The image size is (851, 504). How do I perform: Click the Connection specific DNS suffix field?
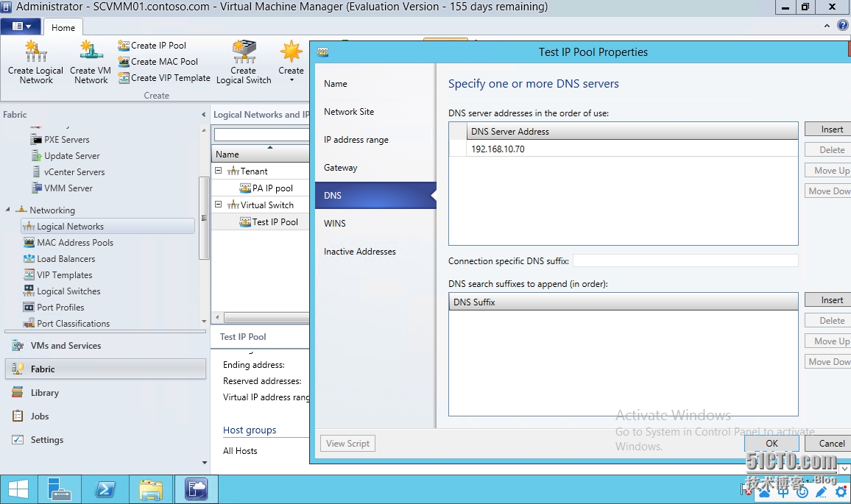(x=685, y=261)
